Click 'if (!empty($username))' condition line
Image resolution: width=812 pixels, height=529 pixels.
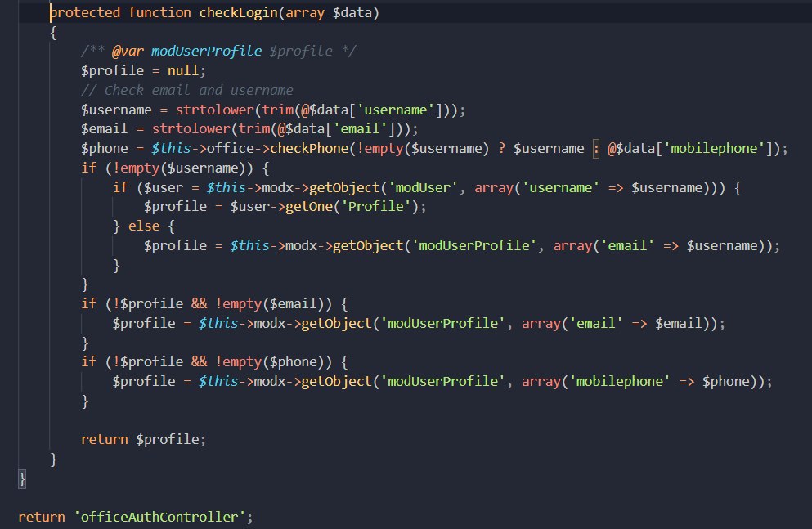click(175, 168)
